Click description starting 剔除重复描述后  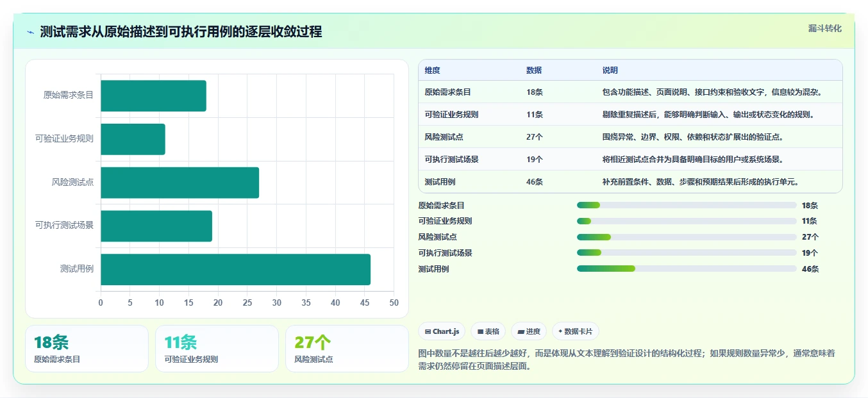(x=708, y=115)
